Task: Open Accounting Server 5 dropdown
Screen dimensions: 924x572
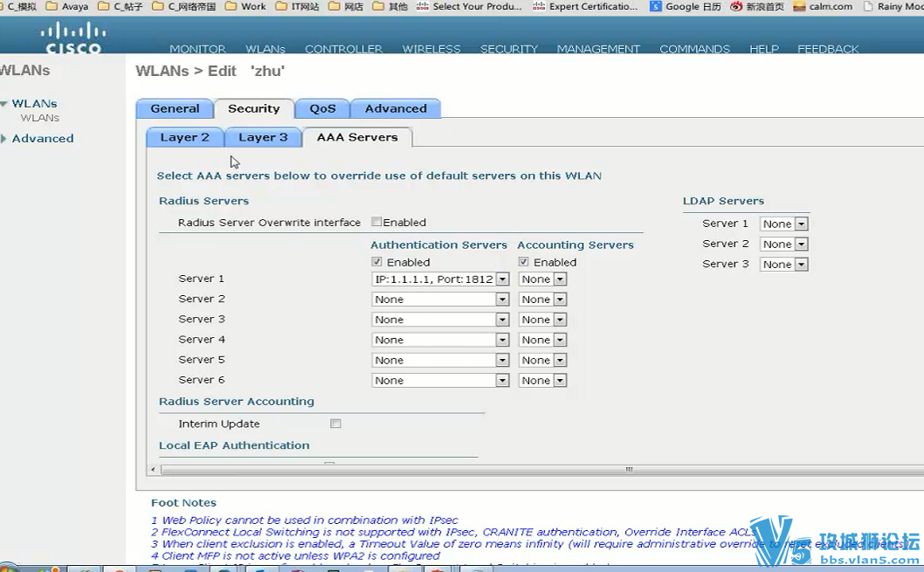Action: click(542, 360)
